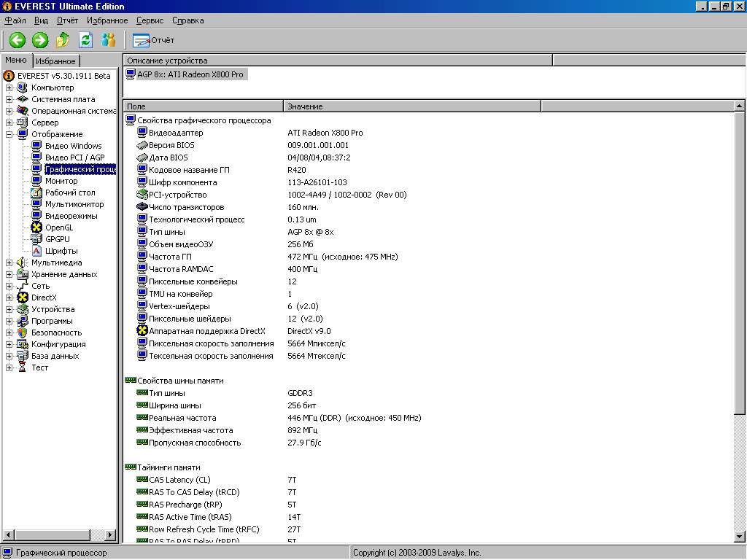
Task: Click the sidebar horizontal scrollbar right arrow
Action: tap(111, 536)
